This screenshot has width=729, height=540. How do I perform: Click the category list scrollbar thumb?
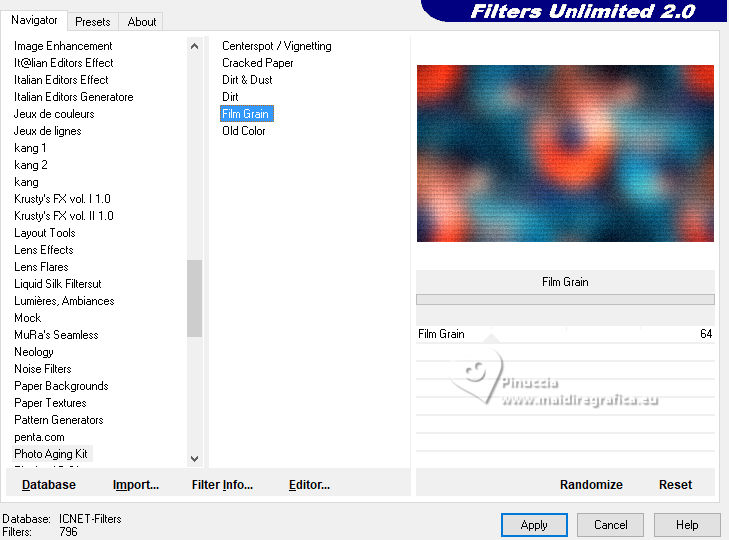pos(194,298)
